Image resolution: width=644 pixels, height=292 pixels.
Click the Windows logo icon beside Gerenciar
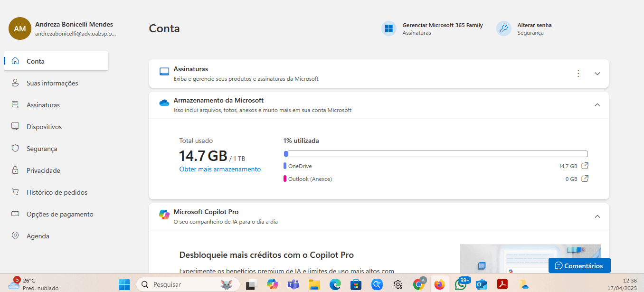pyautogui.click(x=389, y=28)
